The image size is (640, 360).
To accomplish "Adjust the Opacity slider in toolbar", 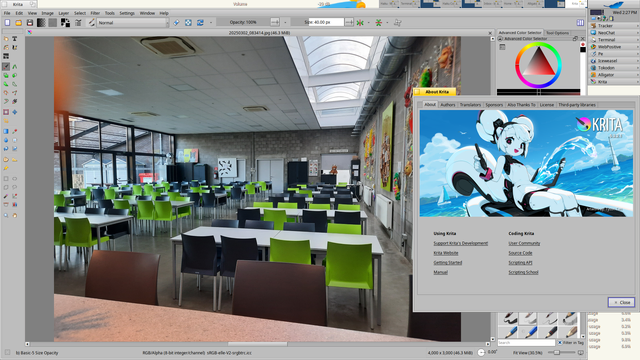I will click(x=243, y=22).
